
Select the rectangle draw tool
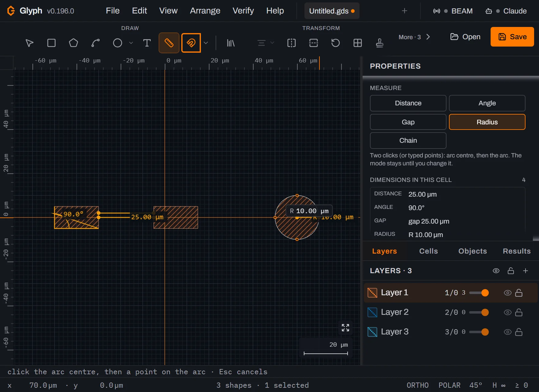pyautogui.click(x=51, y=43)
